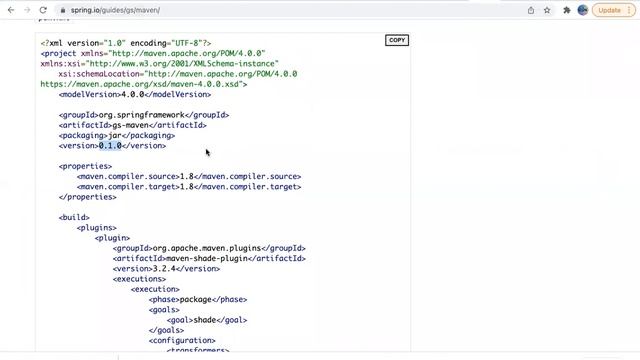
Task: Click the opening properties tag
Action: (x=85, y=166)
